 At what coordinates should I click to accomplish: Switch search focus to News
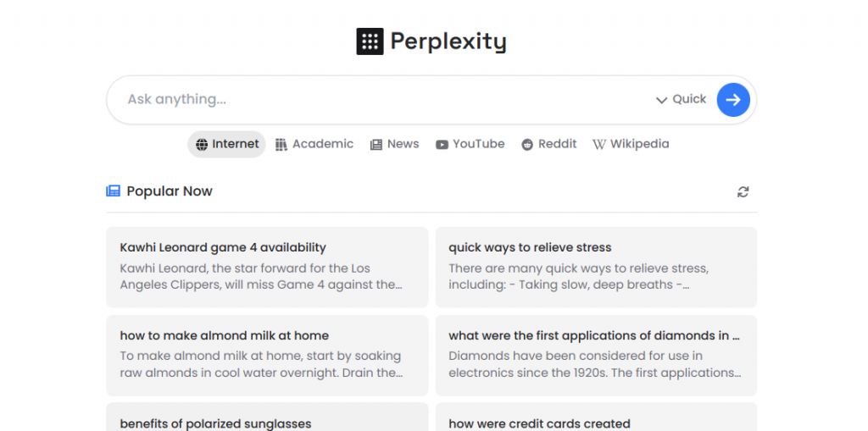(395, 145)
